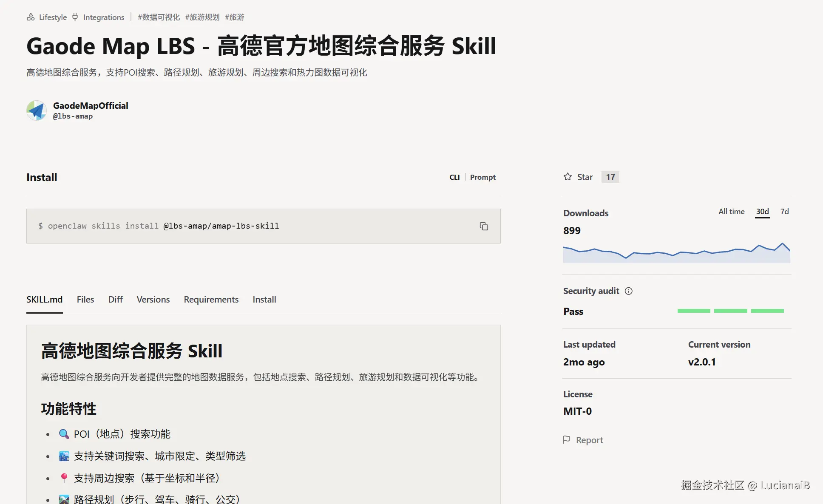Click the MIT-0 license value
Viewport: 823px width, 504px height.
577,411
